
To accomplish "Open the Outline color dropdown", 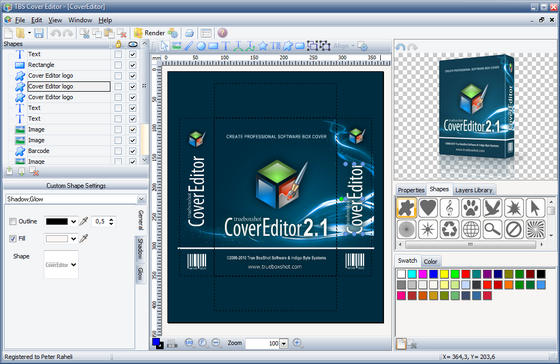I will (73, 221).
